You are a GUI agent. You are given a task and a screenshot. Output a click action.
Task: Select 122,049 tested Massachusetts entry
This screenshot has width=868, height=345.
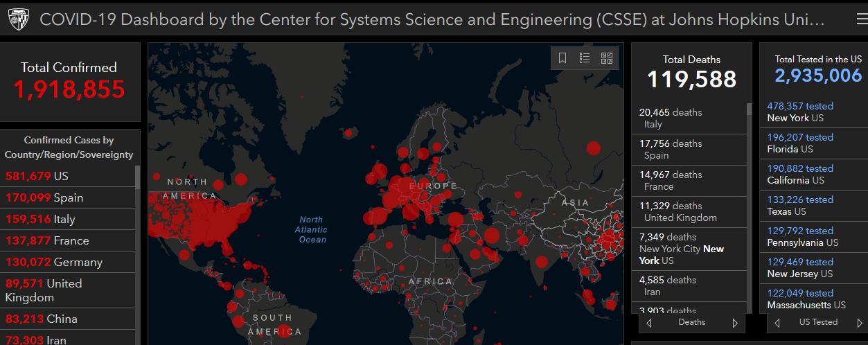tap(814, 299)
